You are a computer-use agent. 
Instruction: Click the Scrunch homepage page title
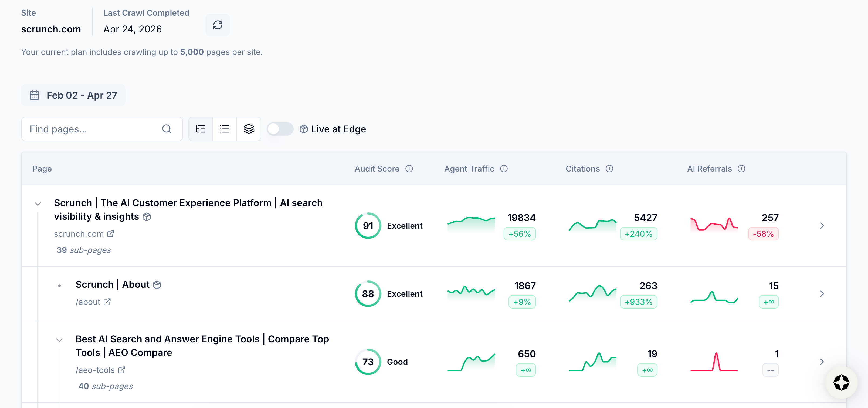(188, 209)
